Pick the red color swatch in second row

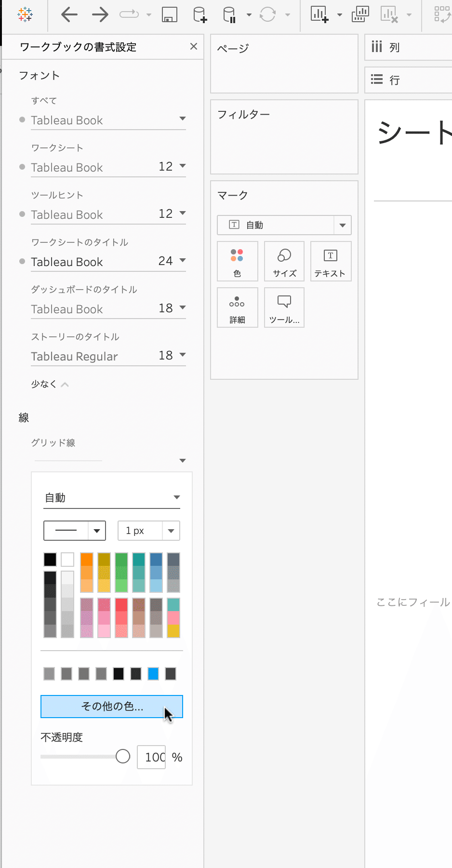click(121, 605)
